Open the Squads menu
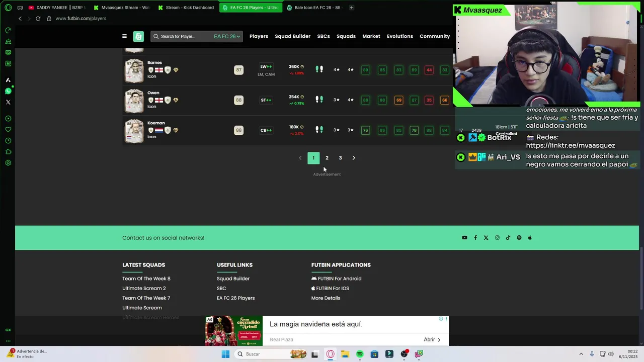Viewport: 644px width, 362px height. [346, 36]
